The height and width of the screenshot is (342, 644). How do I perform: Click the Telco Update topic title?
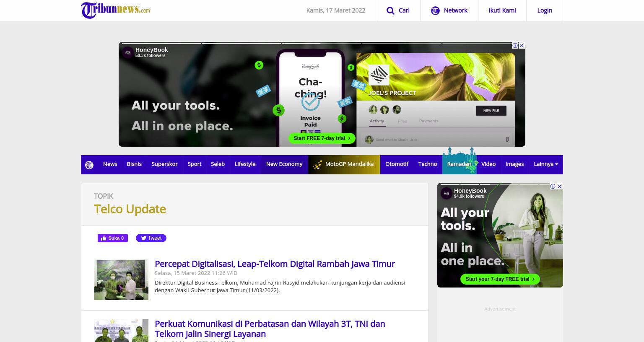(x=130, y=209)
